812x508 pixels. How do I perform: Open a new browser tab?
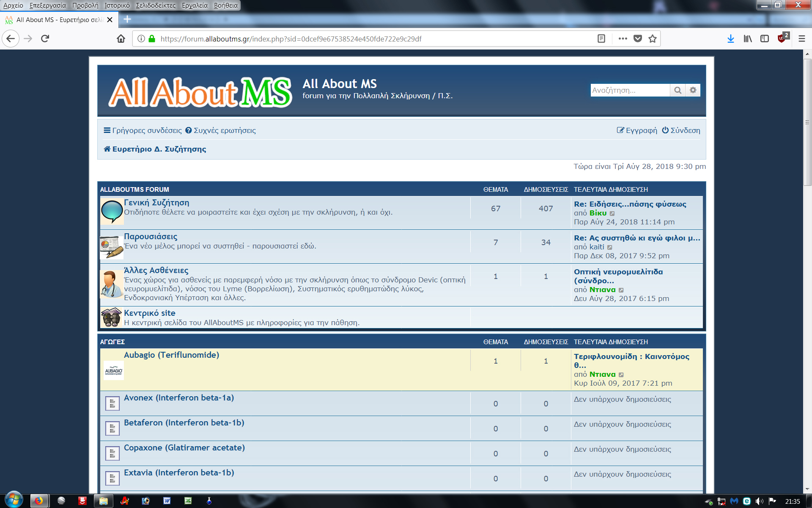coord(127,19)
